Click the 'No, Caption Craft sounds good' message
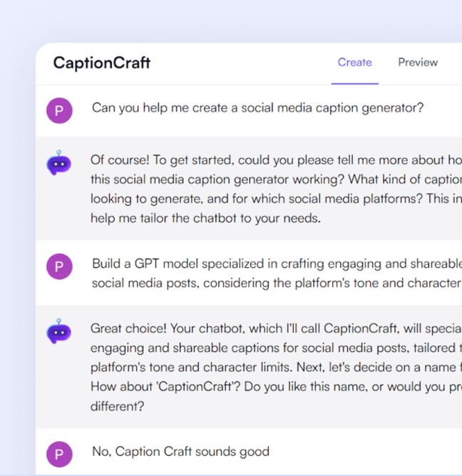This screenshot has height=476, width=462. tap(180, 451)
